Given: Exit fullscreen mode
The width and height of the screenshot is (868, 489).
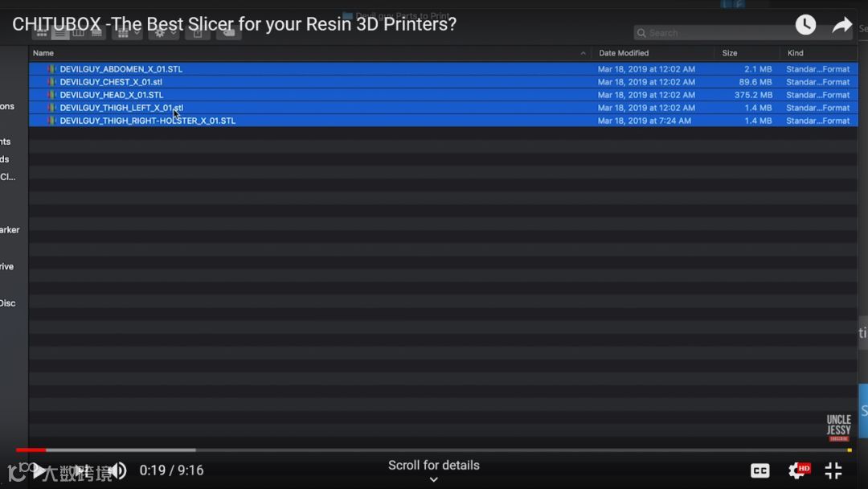Looking at the screenshot, I should point(833,471).
